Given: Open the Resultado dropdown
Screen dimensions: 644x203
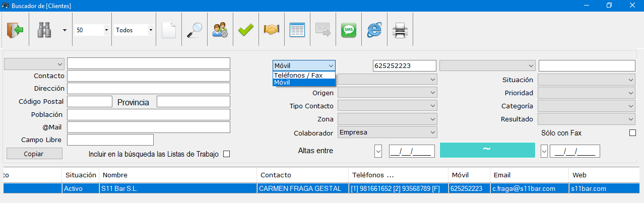Looking at the screenshot, I should pyautogui.click(x=587, y=119).
